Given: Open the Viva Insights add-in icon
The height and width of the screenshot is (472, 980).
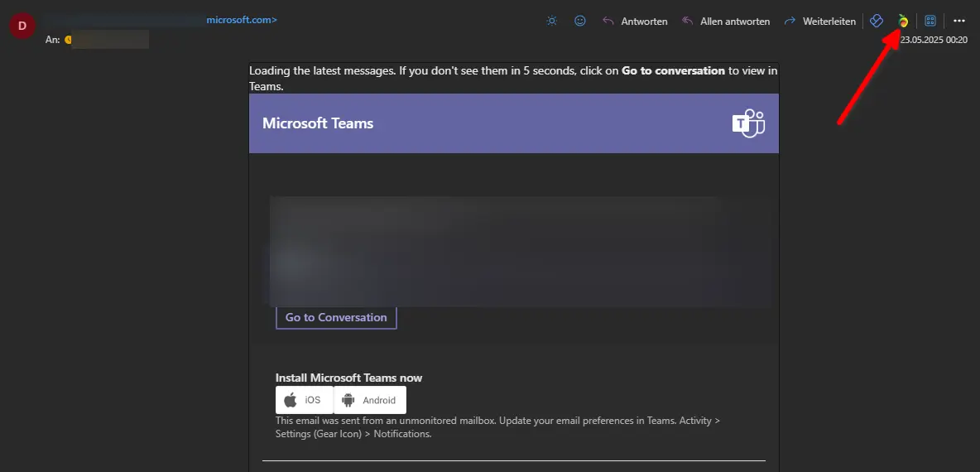Looking at the screenshot, I should (877, 21).
